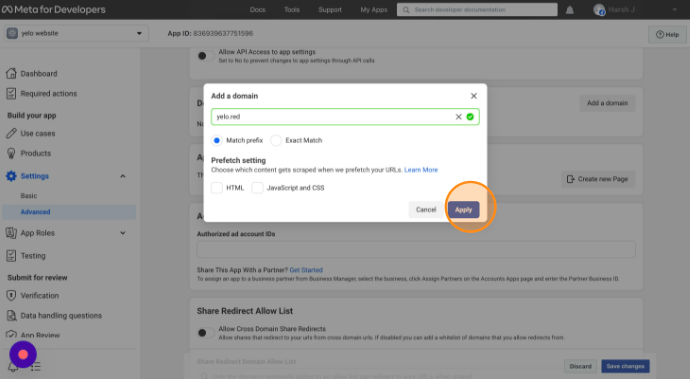Click the Save changes button

625,366
